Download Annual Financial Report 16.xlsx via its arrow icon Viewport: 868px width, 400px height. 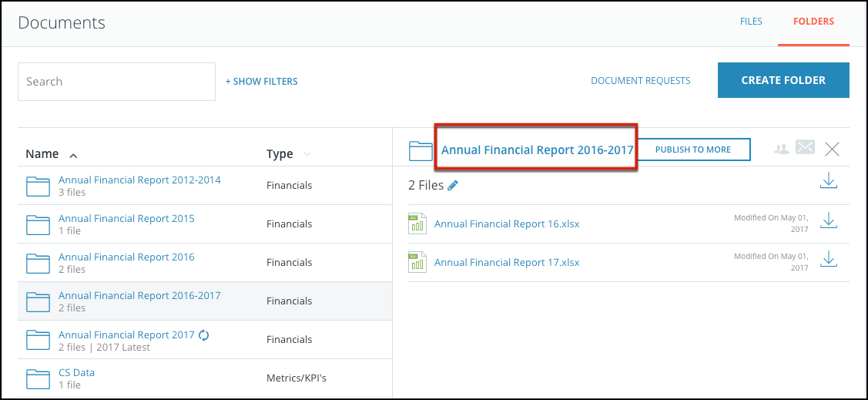[828, 220]
